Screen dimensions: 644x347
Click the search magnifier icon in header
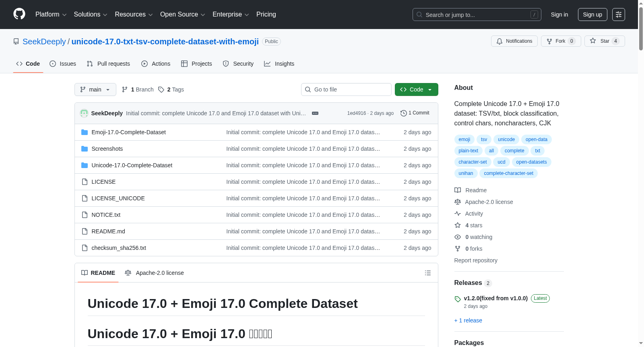[419, 15]
